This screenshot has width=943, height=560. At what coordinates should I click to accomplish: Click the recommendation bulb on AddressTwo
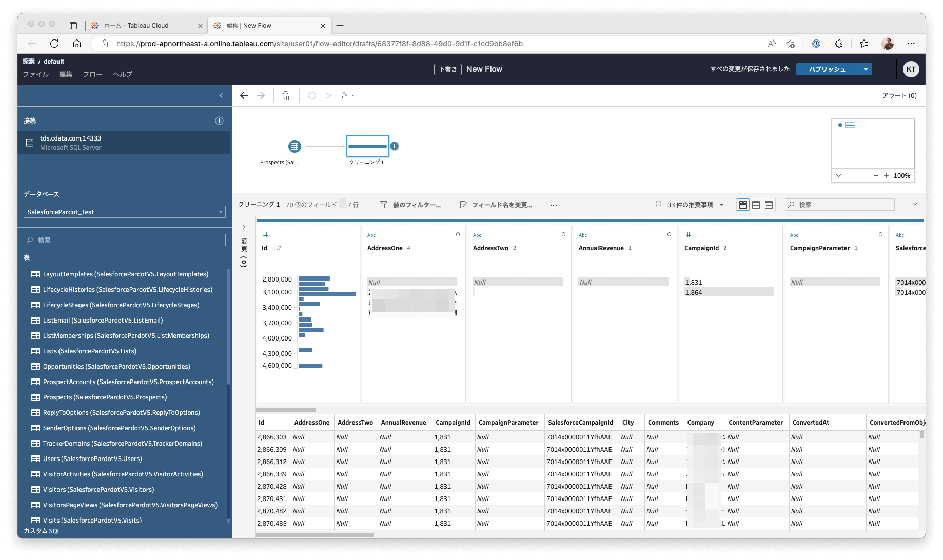click(x=563, y=235)
